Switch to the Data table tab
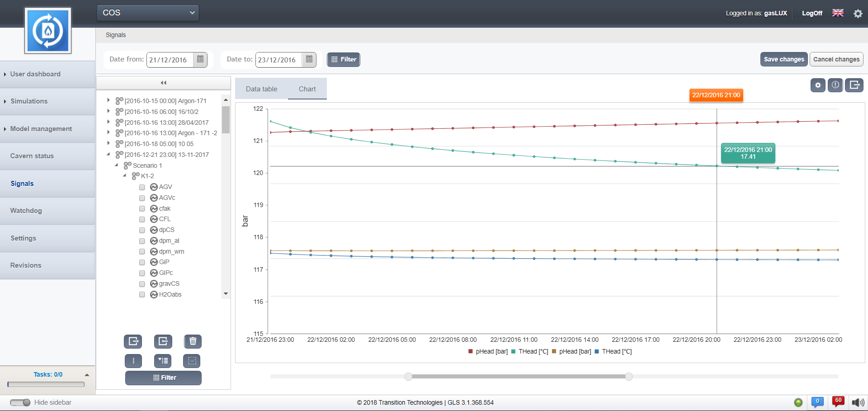This screenshot has width=868, height=411. (x=261, y=89)
